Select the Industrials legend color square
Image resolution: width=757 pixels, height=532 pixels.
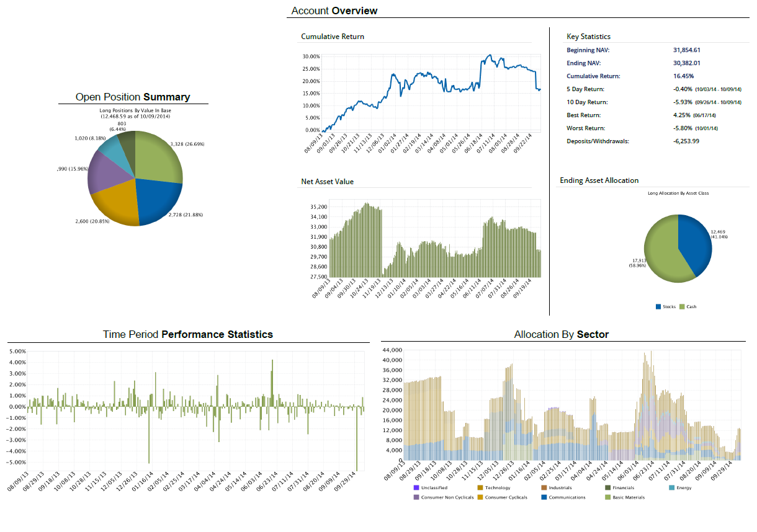[x=543, y=487]
